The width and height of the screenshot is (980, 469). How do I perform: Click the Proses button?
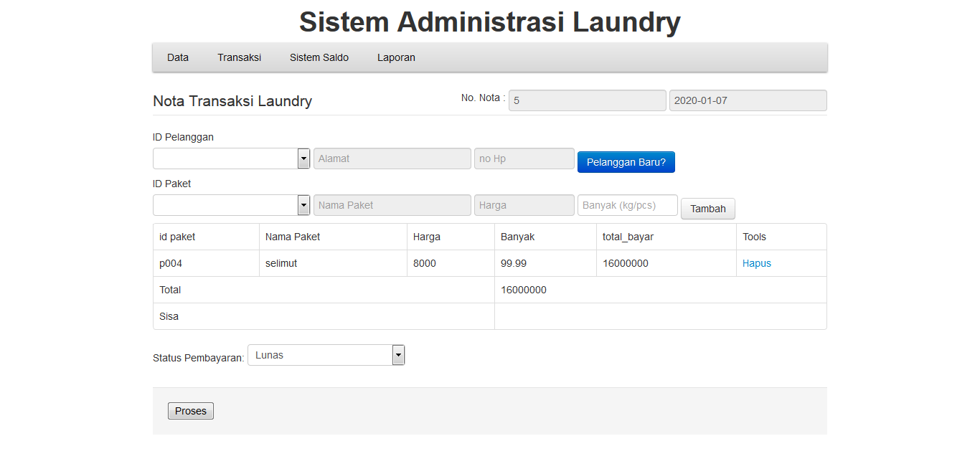tap(190, 410)
